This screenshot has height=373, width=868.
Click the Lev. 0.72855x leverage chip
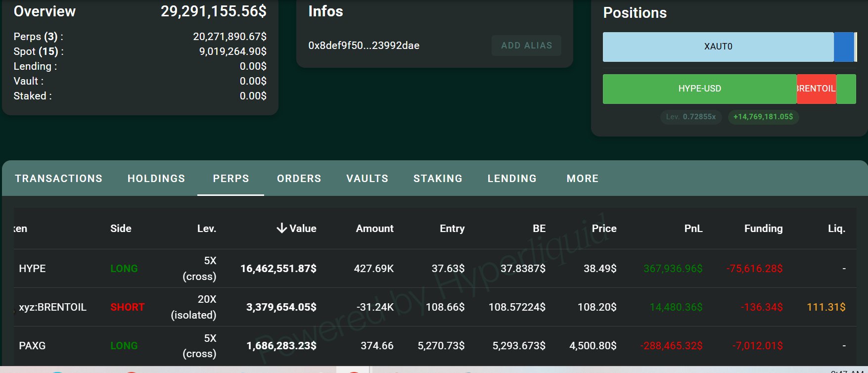(690, 117)
